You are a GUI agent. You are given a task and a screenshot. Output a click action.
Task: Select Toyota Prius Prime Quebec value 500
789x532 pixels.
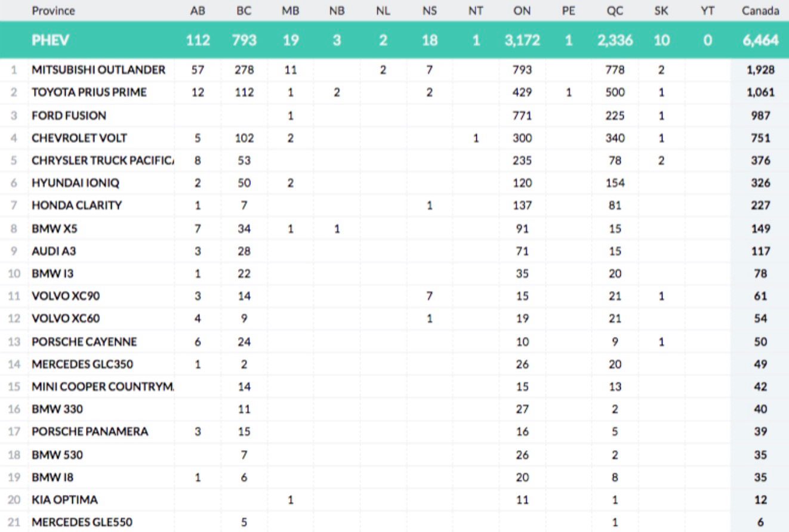pyautogui.click(x=615, y=92)
